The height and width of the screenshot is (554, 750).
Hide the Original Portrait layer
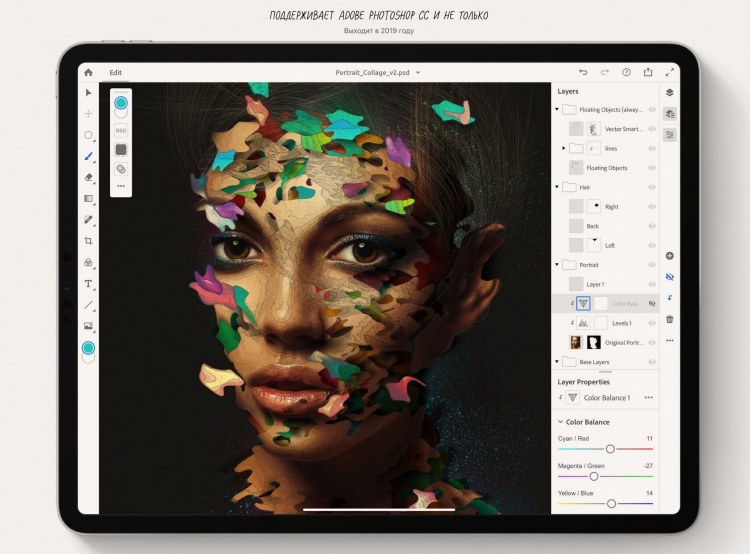point(651,343)
